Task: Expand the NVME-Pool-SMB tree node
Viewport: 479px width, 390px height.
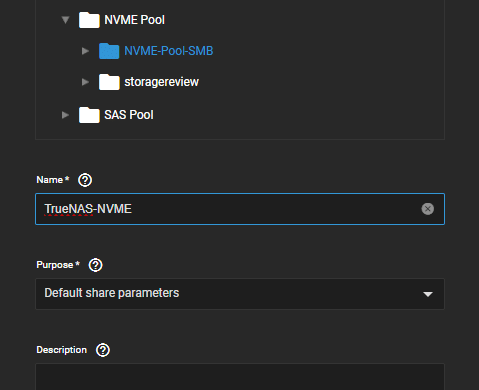Action: 85,51
